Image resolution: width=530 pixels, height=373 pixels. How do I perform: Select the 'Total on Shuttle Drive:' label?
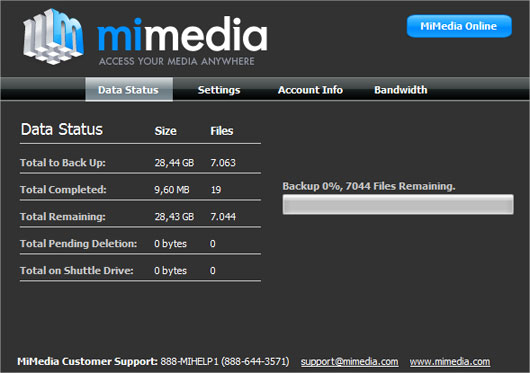coord(77,271)
